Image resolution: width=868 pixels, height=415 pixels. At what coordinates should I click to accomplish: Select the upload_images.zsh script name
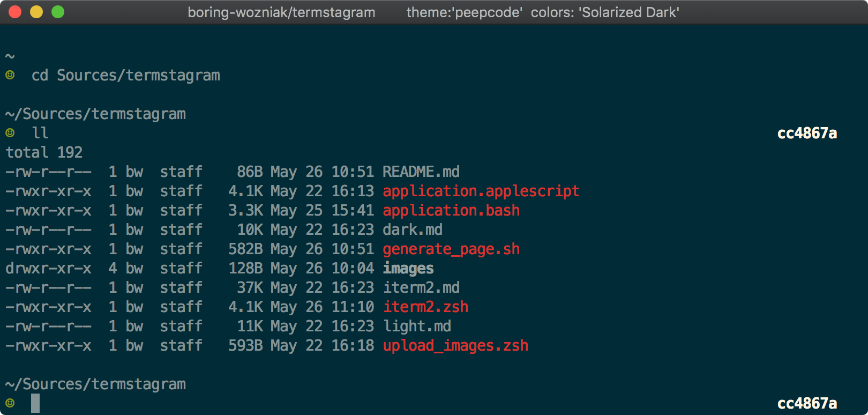pyautogui.click(x=455, y=345)
